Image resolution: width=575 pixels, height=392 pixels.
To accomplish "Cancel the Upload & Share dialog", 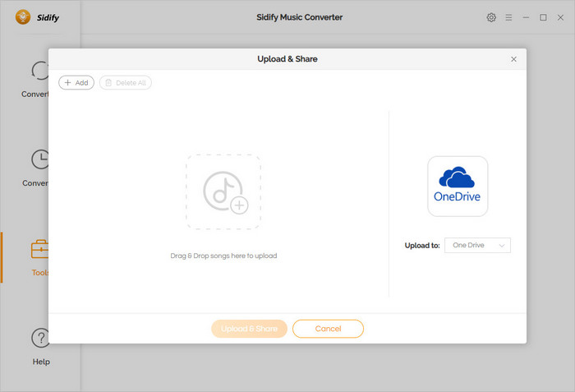I will pos(328,329).
